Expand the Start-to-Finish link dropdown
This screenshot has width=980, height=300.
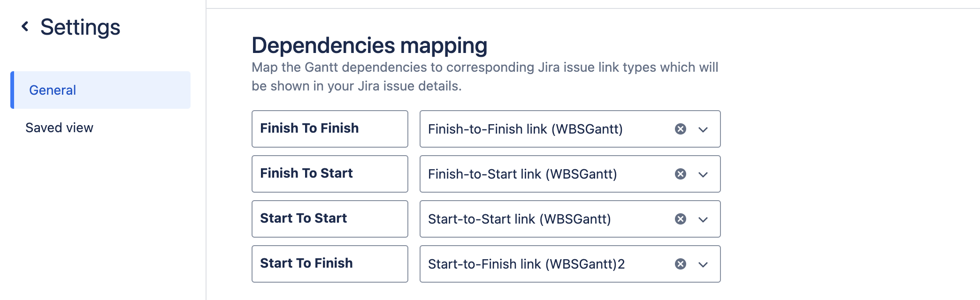(x=703, y=264)
